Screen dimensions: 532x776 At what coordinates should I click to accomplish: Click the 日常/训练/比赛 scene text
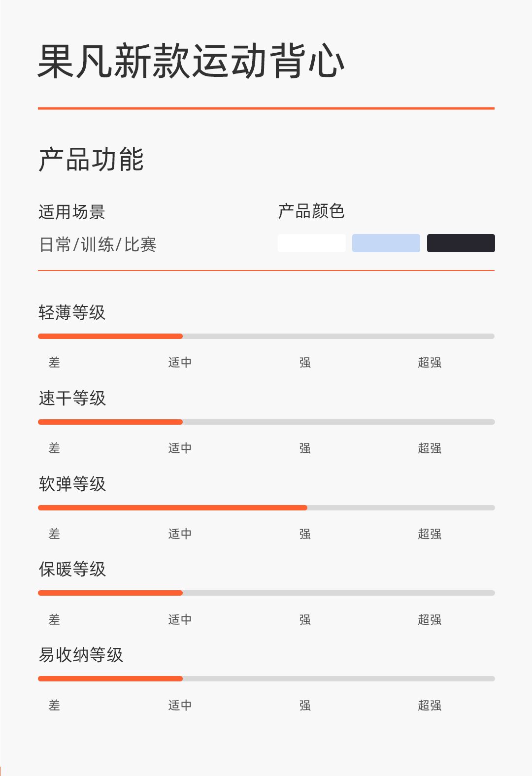(x=98, y=244)
